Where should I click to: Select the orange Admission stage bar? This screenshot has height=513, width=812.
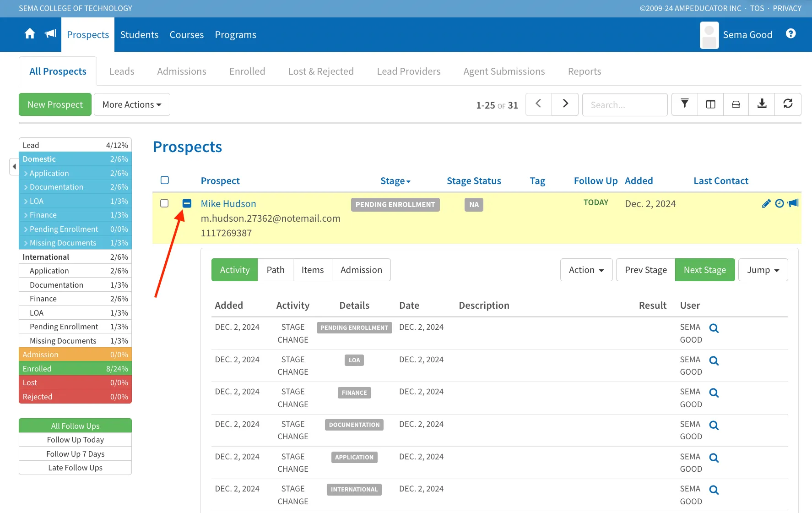click(x=76, y=355)
